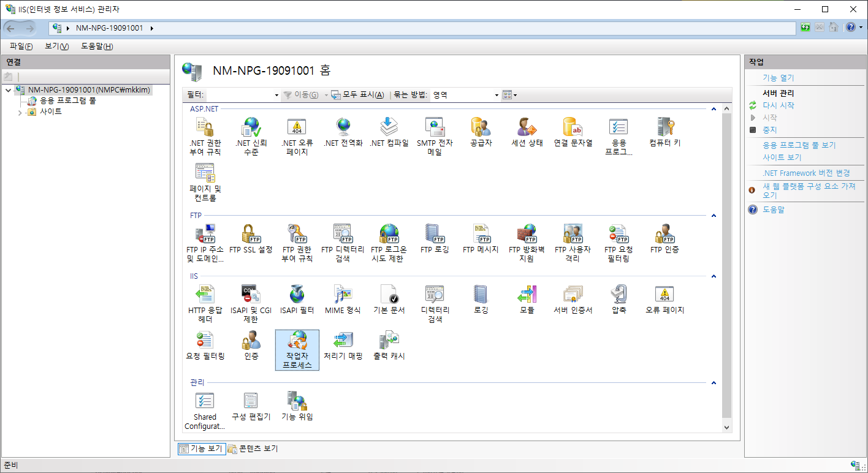Open .NET 전역화 icon
Image resolution: width=868 pixels, height=473 pixels.
point(343,133)
